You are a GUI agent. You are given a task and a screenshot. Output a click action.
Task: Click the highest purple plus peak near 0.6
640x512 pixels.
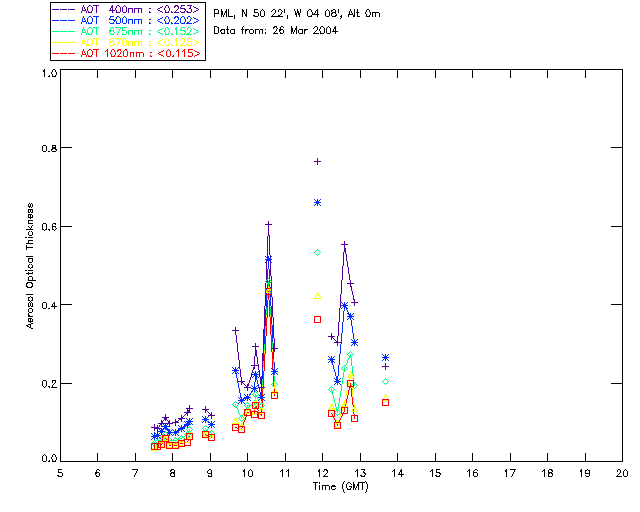(x=268, y=224)
